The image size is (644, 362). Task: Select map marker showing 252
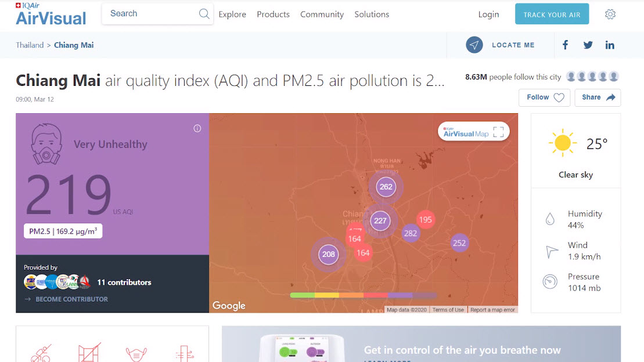coord(459,243)
